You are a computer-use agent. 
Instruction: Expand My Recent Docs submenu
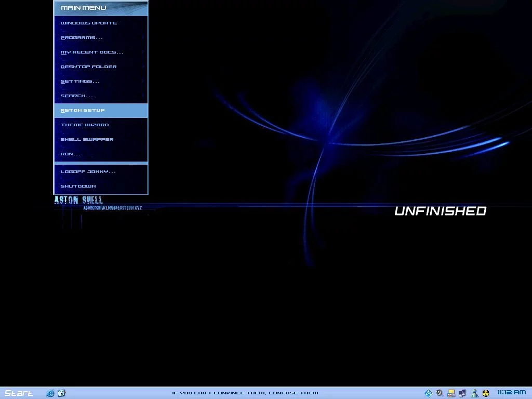(x=92, y=52)
